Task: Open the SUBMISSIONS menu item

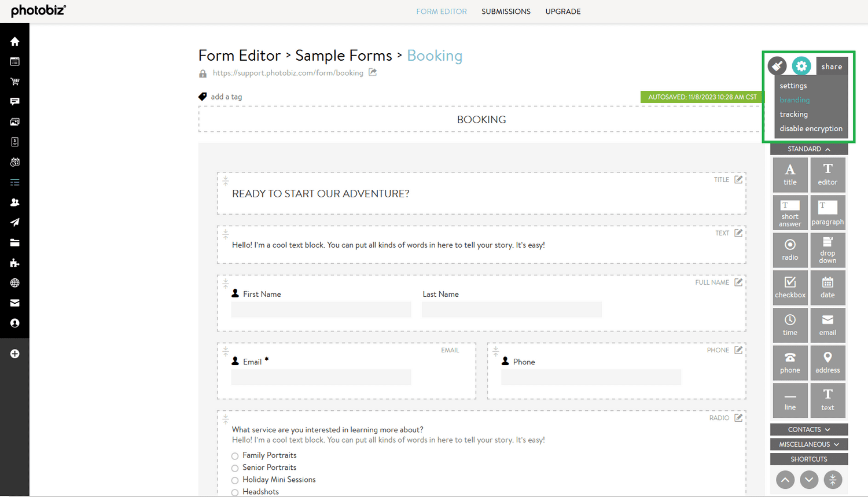Action: click(x=506, y=11)
